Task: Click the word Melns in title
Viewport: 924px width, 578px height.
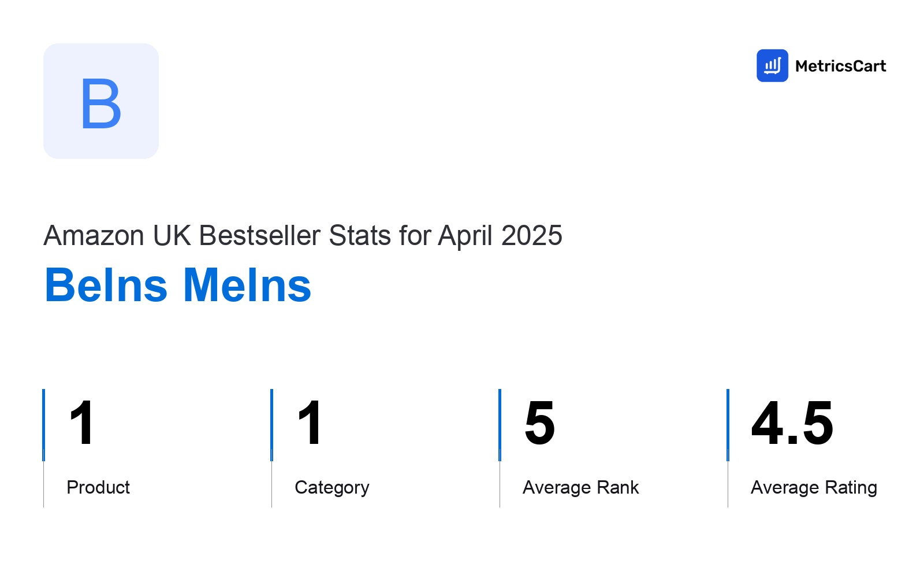Action: point(247,285)
